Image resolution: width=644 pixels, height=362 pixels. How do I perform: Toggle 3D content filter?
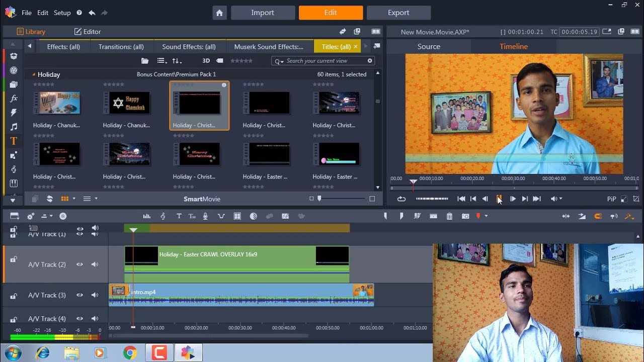(x=206, y=61)
